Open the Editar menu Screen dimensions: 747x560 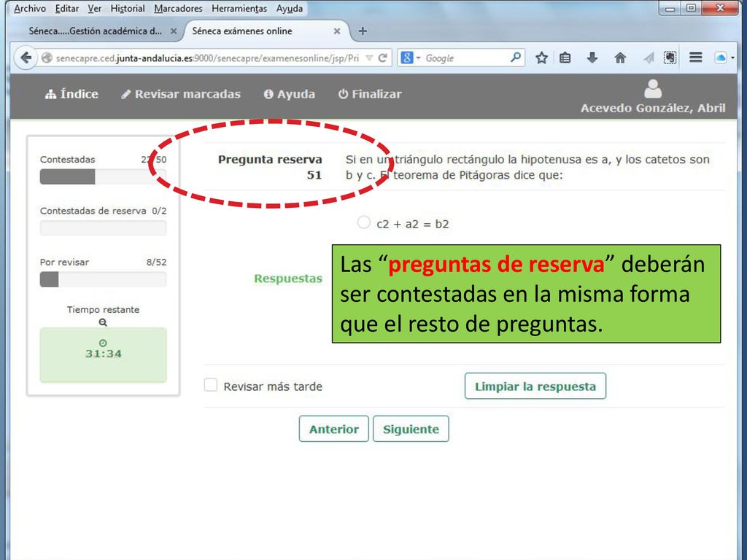pos(67,9)
